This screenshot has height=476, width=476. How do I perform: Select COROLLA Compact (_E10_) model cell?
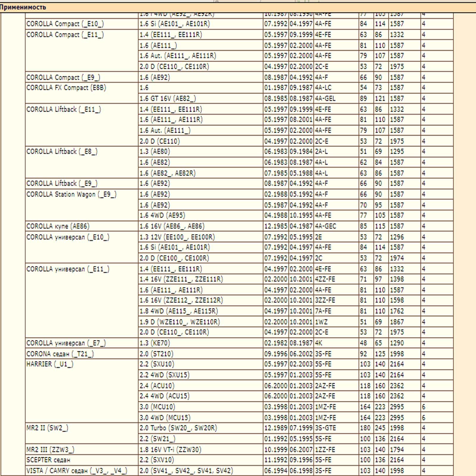[65, 24]
